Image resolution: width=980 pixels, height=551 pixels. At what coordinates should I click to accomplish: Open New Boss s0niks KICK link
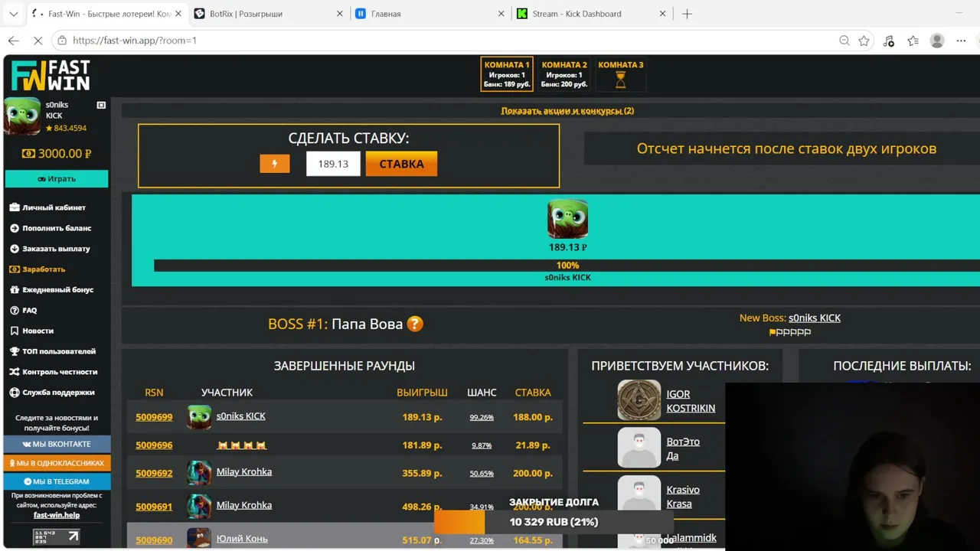click(815, 318)
